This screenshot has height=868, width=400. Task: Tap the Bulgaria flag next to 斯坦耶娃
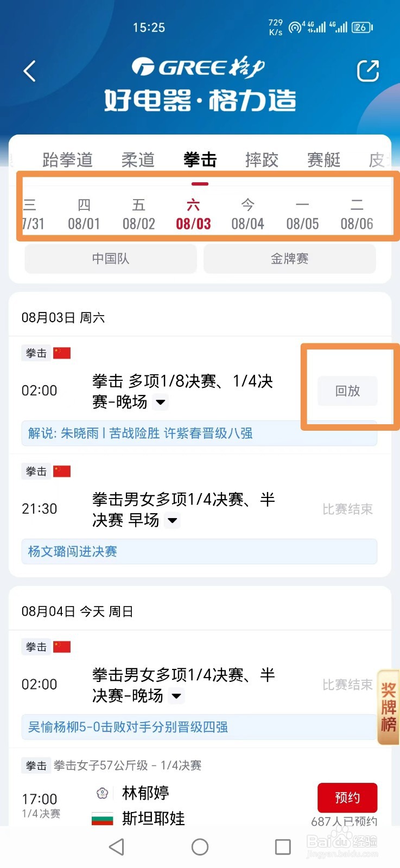point(102,818)
